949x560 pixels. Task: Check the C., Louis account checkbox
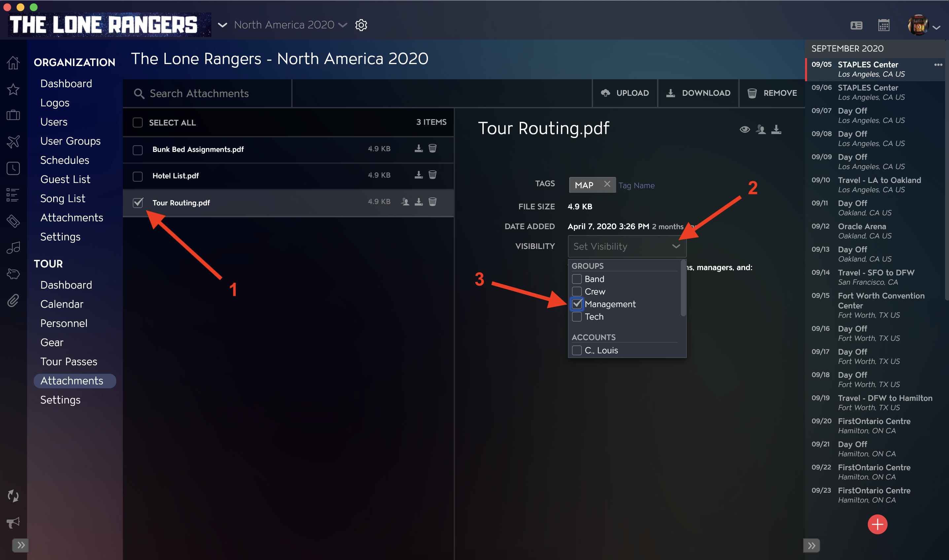[577, 350]
